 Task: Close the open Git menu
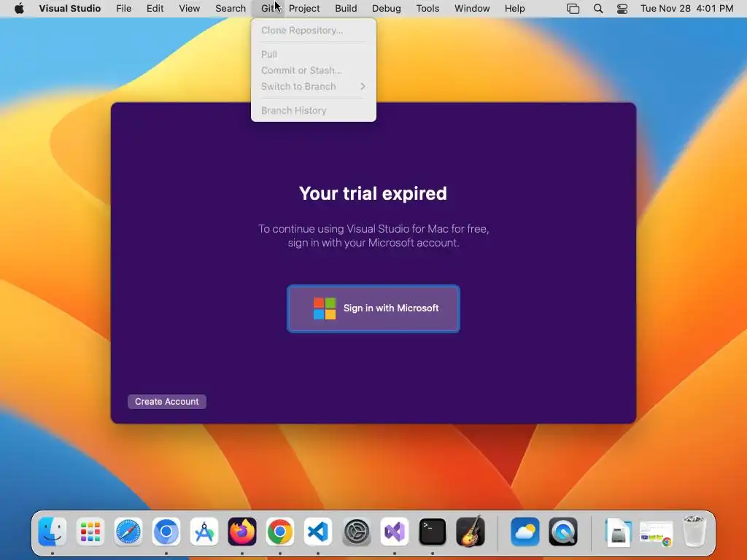(x=268, y=8)
